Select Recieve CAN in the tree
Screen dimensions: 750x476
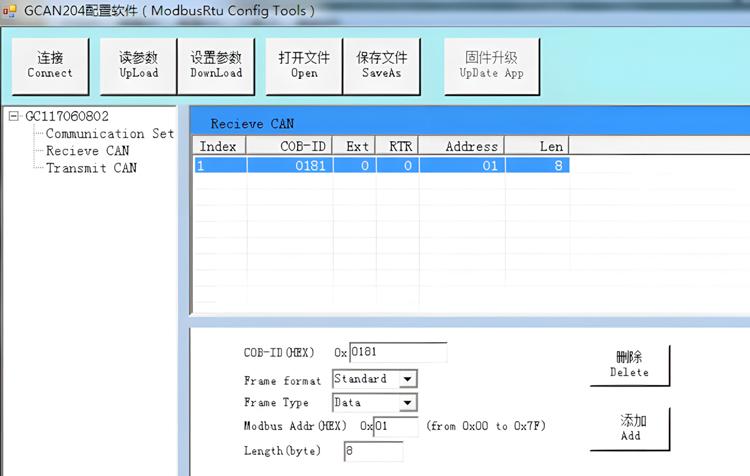pos(87,151)
